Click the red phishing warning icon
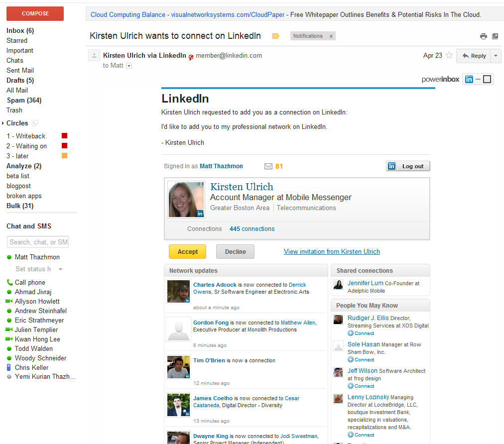 (191, 57)
